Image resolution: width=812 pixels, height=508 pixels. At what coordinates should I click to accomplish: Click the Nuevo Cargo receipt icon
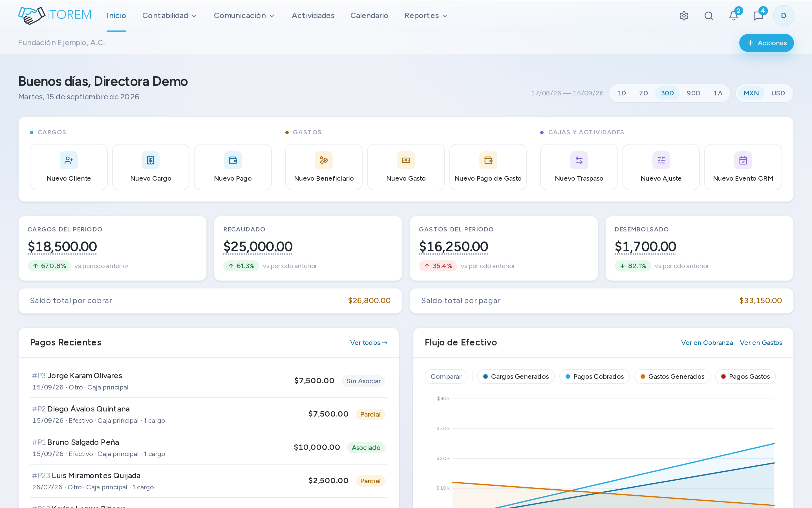coord(151,160)
